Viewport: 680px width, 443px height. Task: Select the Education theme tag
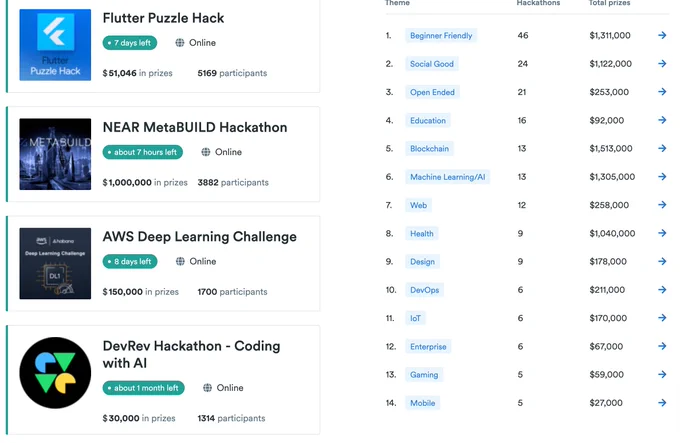[x=428, y=121]
